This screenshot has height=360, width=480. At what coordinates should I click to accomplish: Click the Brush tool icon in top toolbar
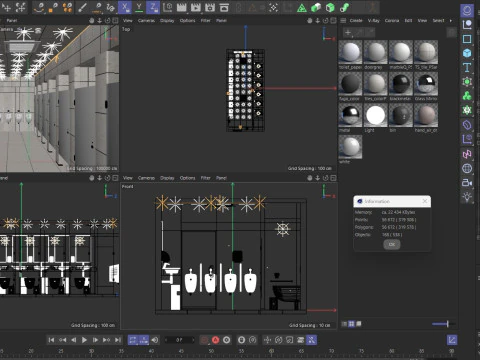point(82,7)
